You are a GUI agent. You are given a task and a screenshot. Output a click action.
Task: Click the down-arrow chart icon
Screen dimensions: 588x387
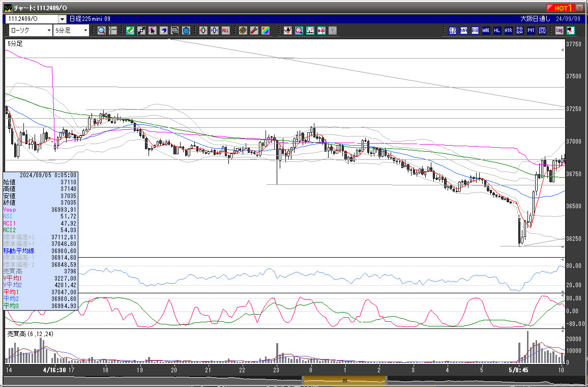(x=287, y=31)
